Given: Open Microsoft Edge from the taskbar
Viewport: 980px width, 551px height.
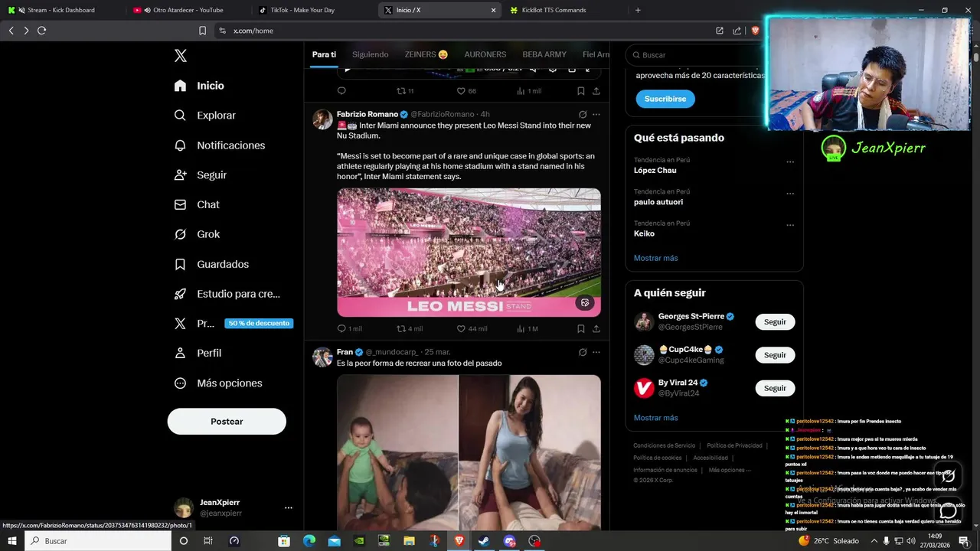Looking at the screenshot, I should (x=309, y=541).
